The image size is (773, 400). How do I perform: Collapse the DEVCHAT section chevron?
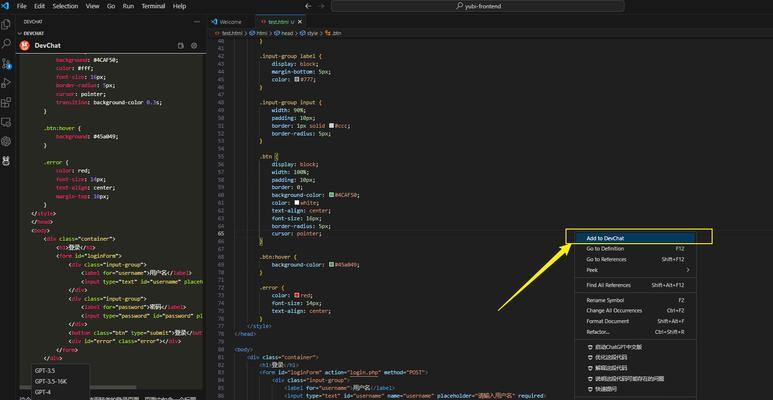[x=20, y=33]
